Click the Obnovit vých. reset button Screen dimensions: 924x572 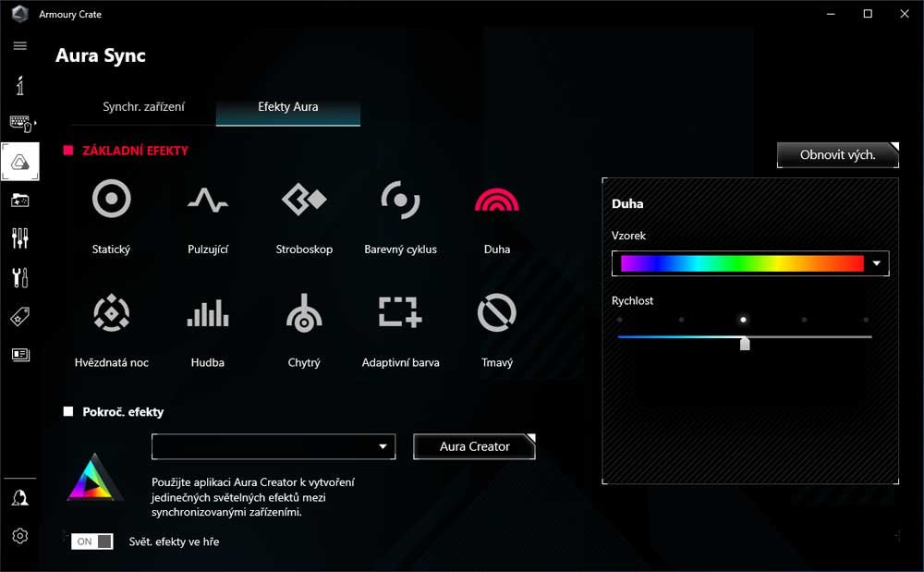coord(838,155)
